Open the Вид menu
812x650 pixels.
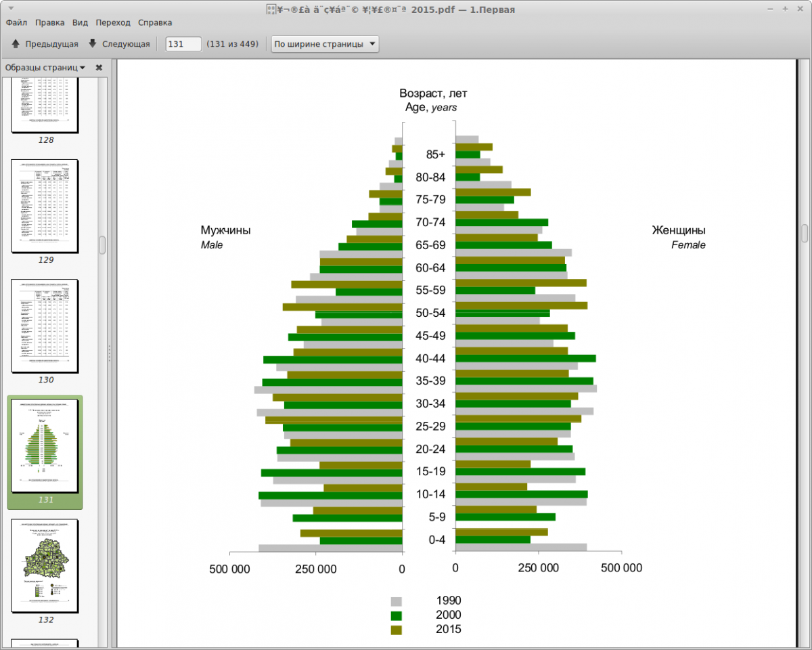pyautogui.click(x=80, y=22)
